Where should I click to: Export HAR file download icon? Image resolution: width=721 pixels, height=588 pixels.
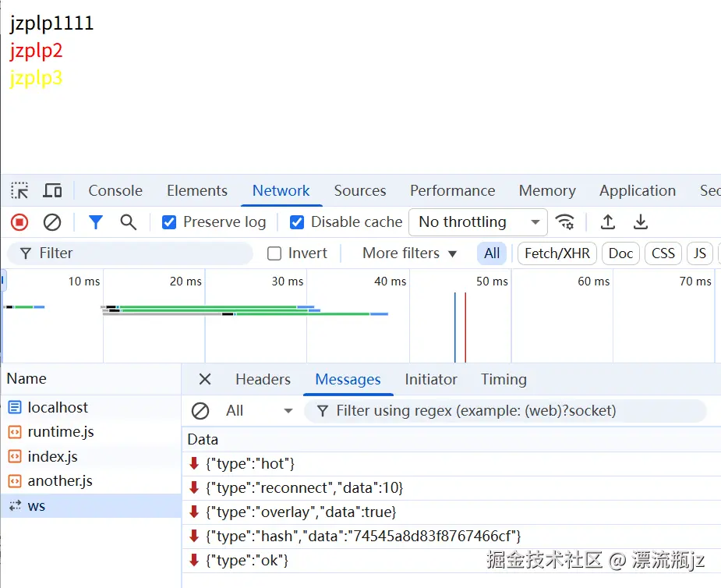[641, 222]
